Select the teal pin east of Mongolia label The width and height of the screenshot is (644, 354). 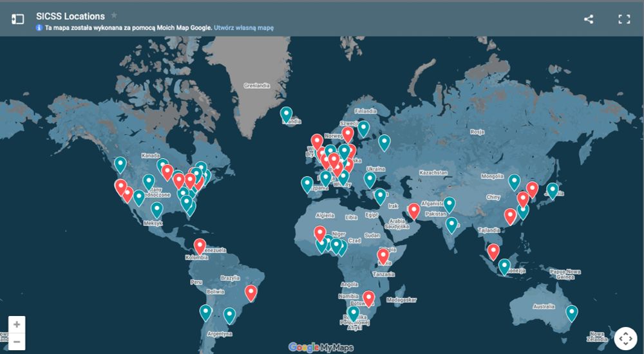(x=514, y=182)
